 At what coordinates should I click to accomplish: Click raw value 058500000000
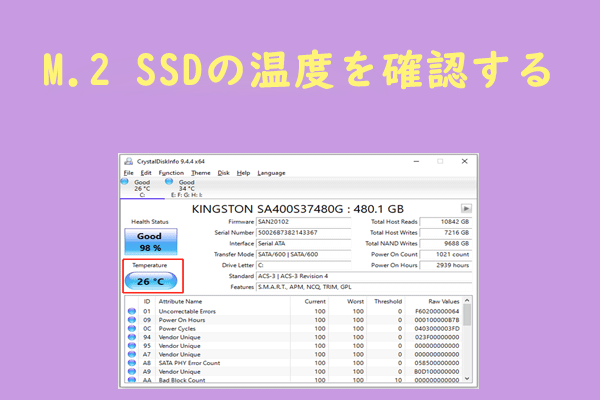[x=437, y=363]
